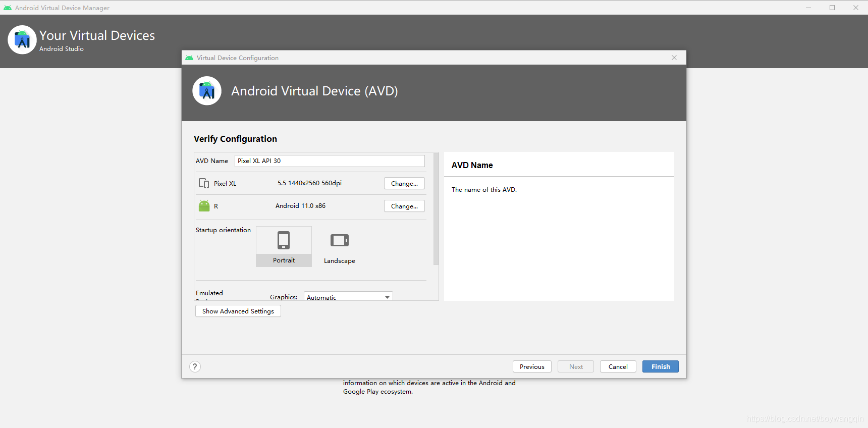Show Advanced Settings
868x428 pixels.
(x=238, y=311)
